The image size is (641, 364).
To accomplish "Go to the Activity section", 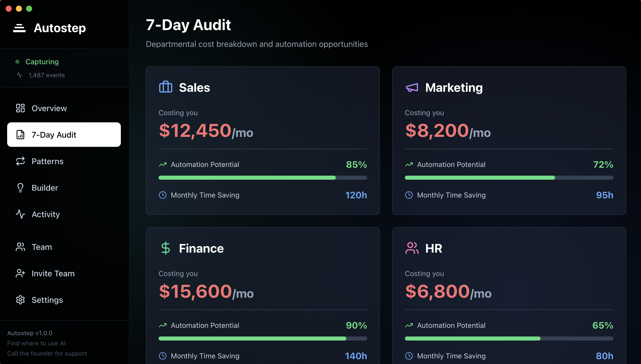I will click(46, 214).
